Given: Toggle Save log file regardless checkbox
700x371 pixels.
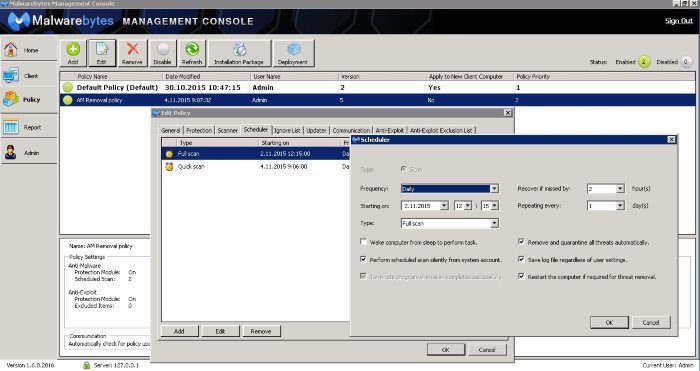Looking at the screenshot, I should tap(521, 259).
